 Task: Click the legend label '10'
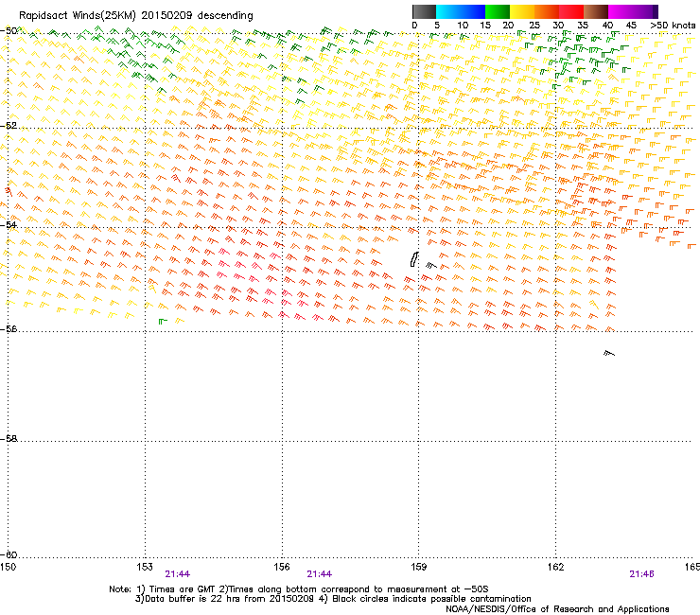[463, 26]
